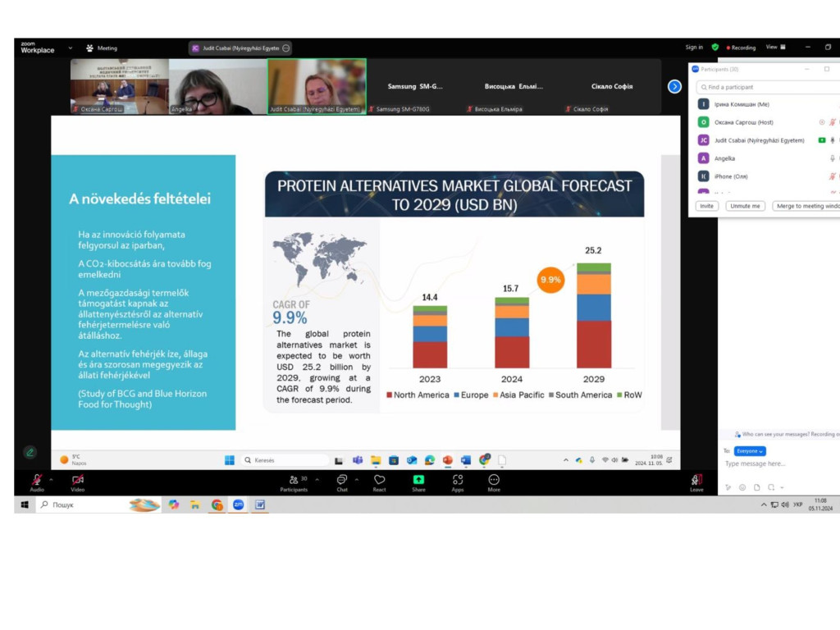
Task: Open Word from the Windows taskbar
Action: [x=260, y=504]
